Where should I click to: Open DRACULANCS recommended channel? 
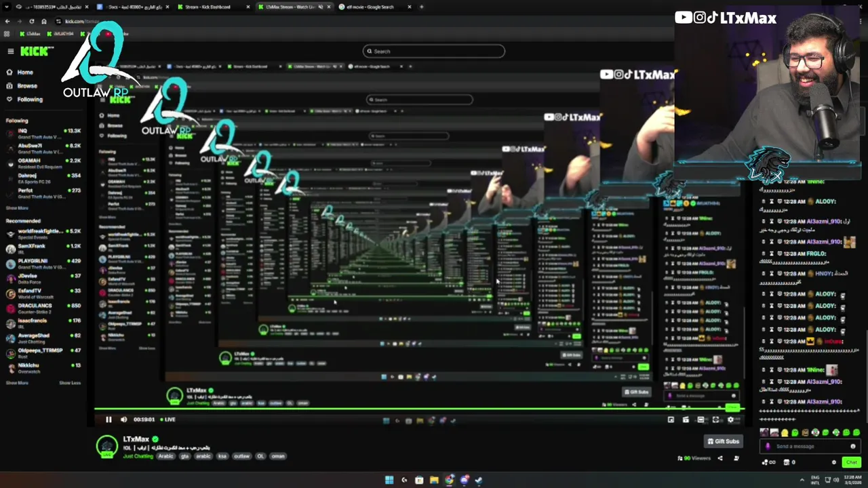tap(43, 308)
